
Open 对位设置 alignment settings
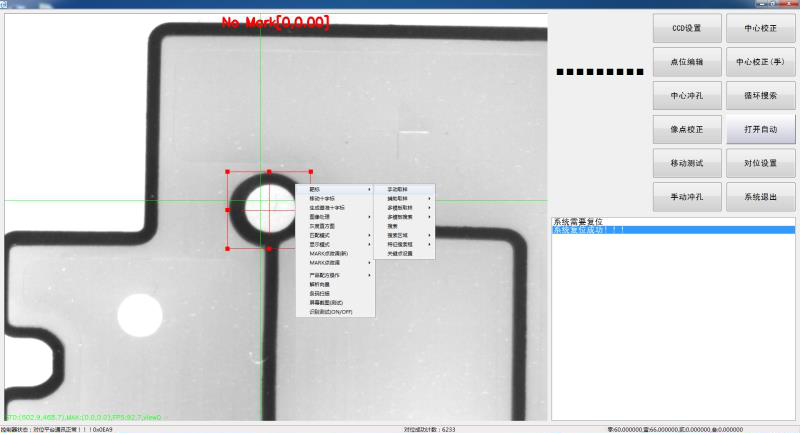click(x=760, y=163)
